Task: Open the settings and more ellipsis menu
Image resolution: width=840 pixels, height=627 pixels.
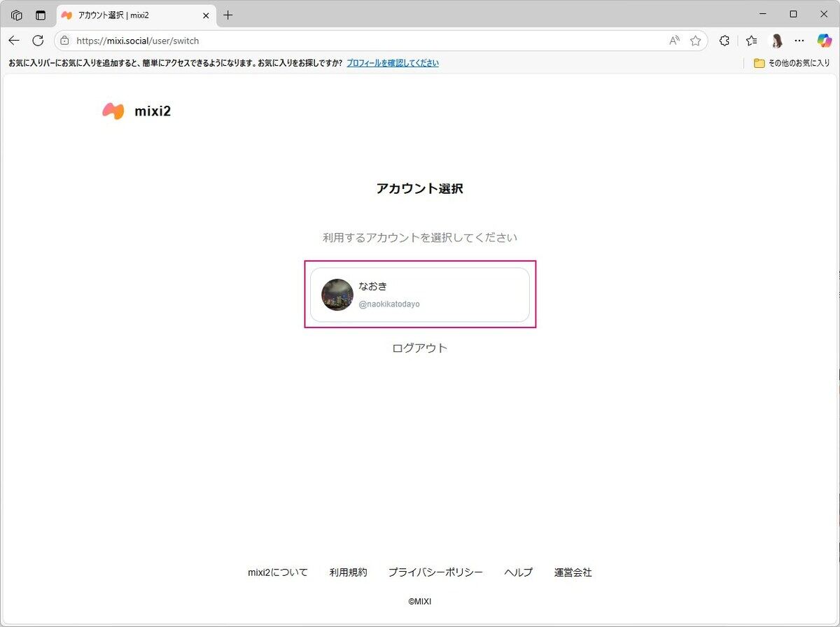Action: 799,41
